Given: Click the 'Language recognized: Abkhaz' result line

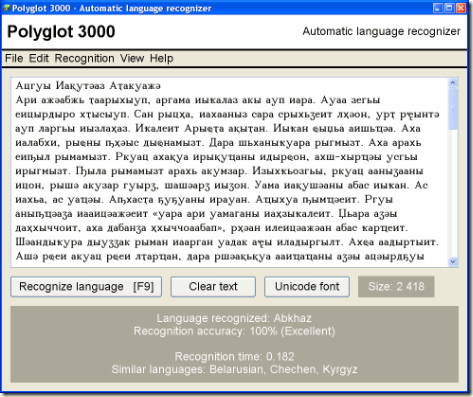Looking at the screenshot, I should click(x=234, y=318).
